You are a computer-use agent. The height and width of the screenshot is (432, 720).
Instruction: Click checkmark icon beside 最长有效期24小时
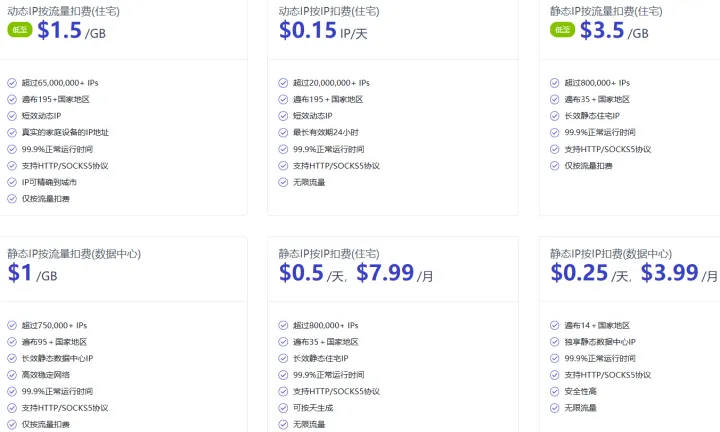[283, 133]
